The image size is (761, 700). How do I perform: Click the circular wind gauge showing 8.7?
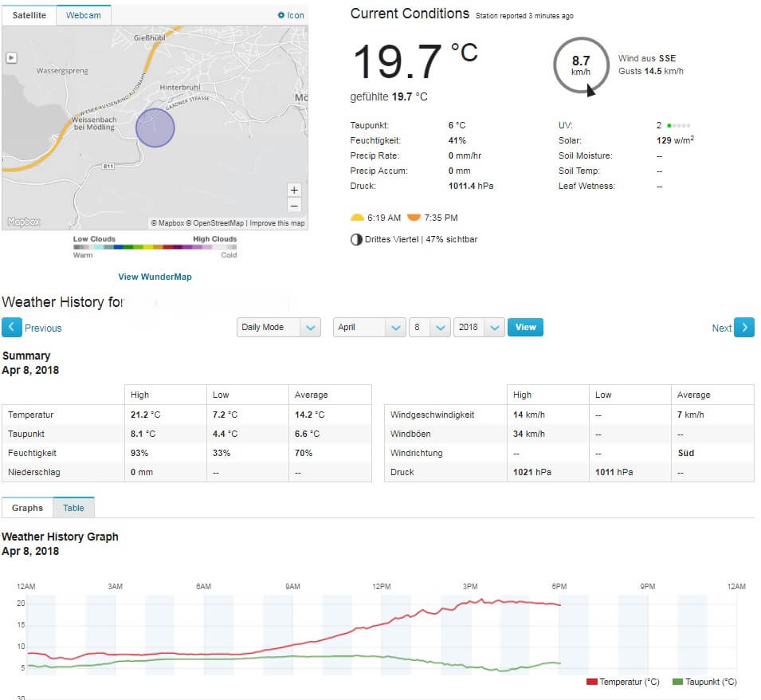pyautogui.click(x=581, y=64)
